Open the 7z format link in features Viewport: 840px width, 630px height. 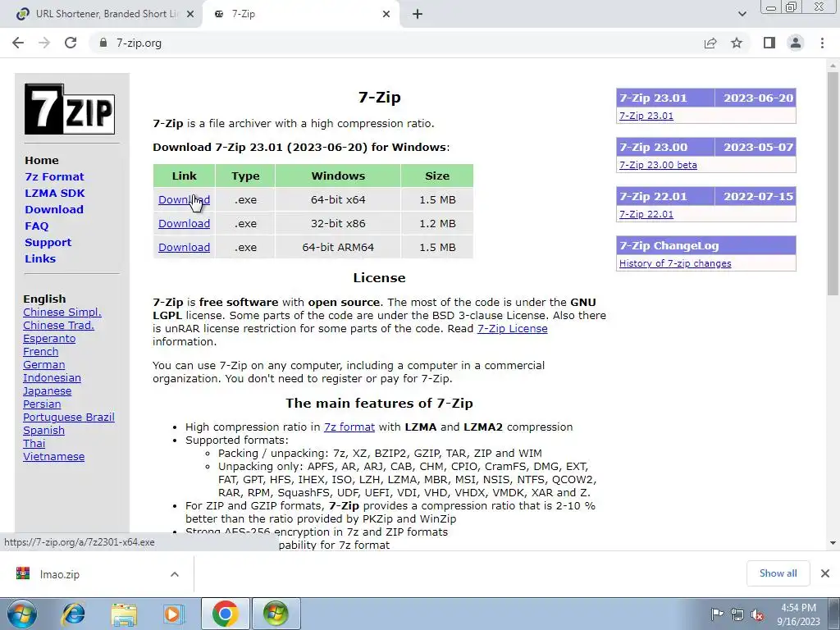click(349, 427)
